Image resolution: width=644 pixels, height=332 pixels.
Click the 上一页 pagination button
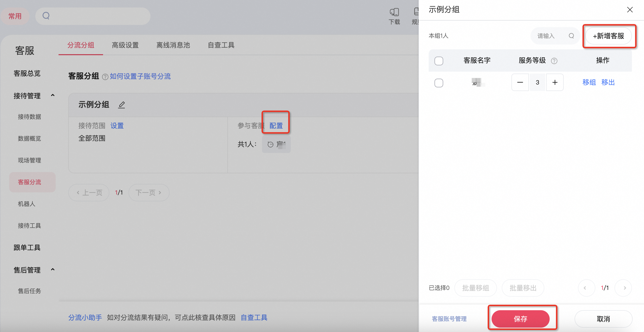[89, 193]
